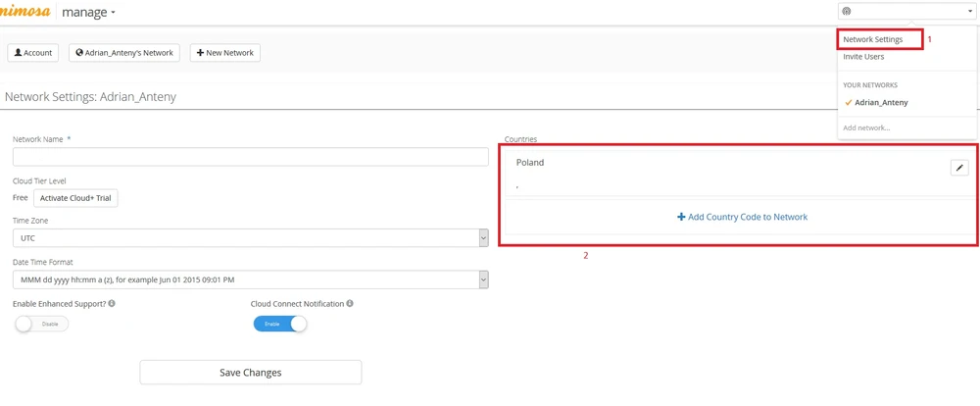Disable the Cloud Connect Notification toggle
Screen dimensions: 980x406
click(x=280, y=324)
